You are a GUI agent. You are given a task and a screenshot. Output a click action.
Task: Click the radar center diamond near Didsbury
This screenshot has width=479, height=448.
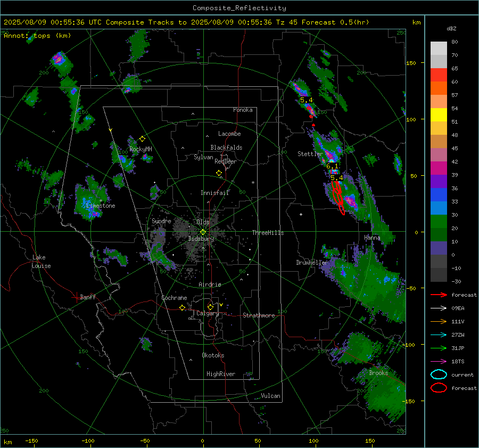pos(203,232)
